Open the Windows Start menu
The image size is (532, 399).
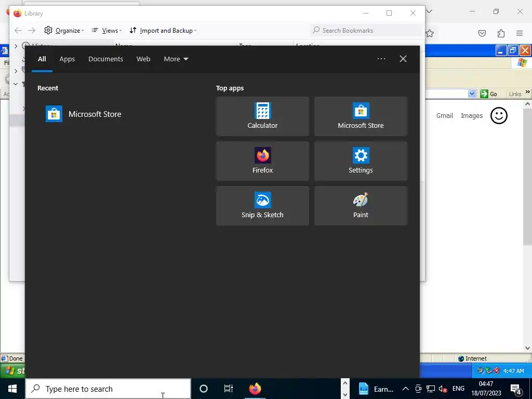pos(12,389)
